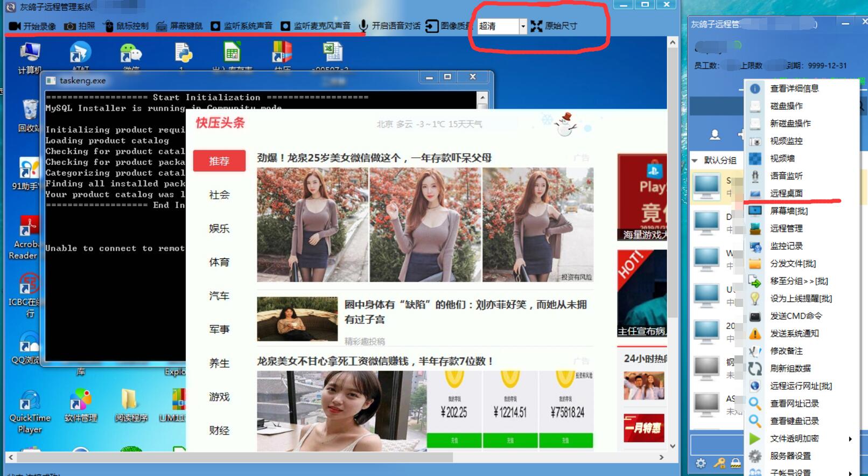
Task: Choose 设为上线提醒[批] menu entry
Action: pos(801,298)
